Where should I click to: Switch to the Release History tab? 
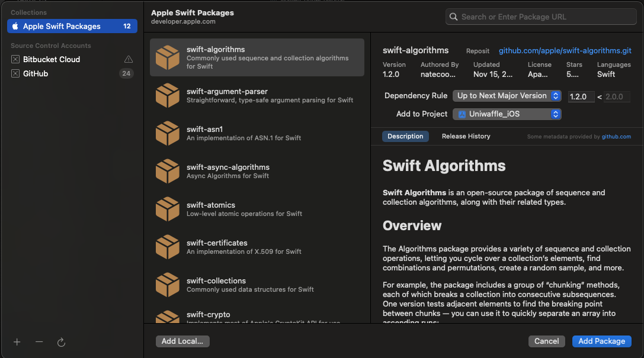[x=466, y=136]
